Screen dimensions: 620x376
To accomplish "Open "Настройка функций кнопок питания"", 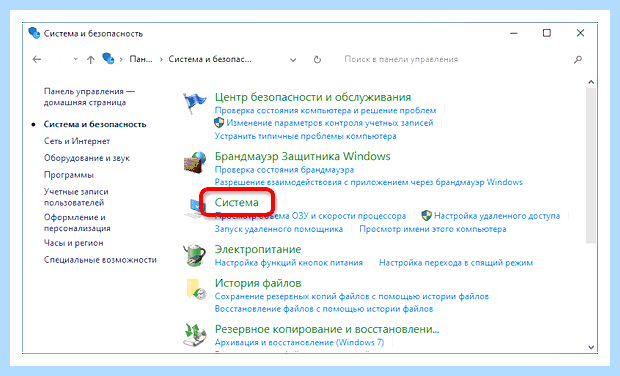I will click(x=289, y=263).
